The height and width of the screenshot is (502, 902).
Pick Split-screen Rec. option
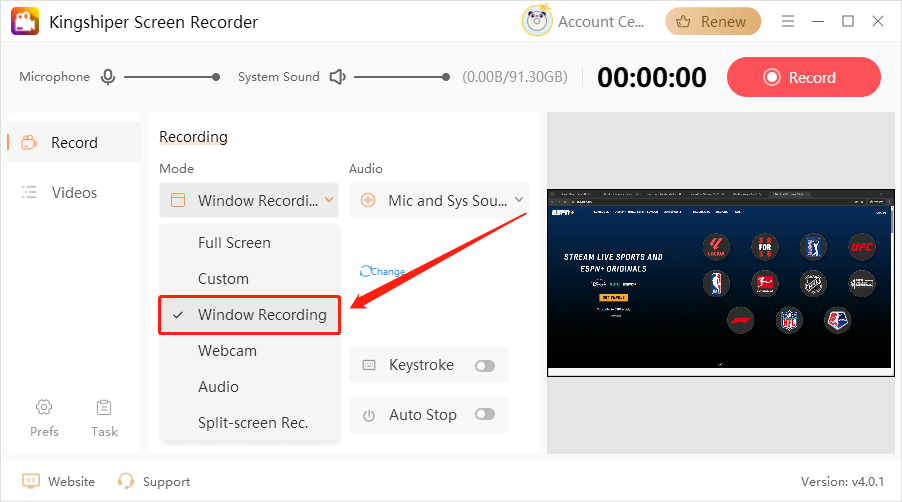pyautogui.click(x=252, y=423)
